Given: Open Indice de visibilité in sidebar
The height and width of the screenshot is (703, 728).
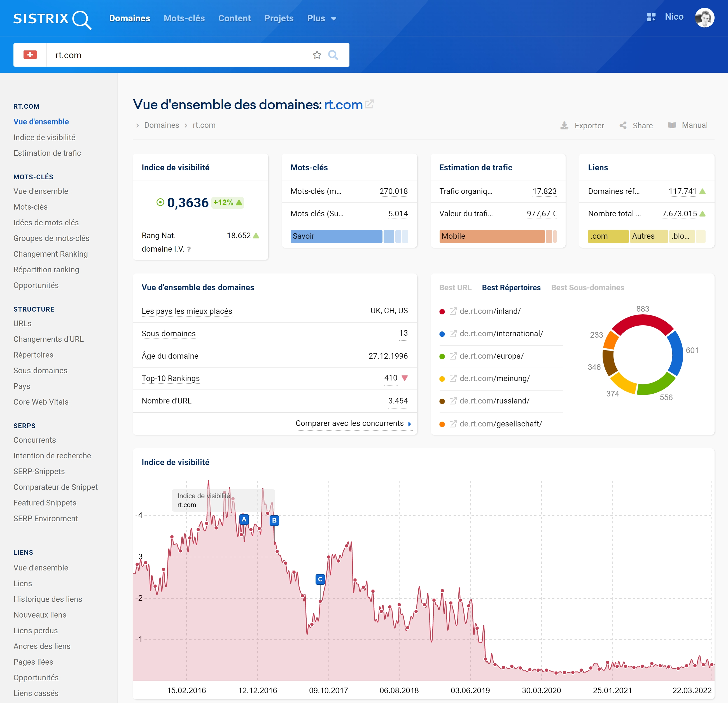Looking at the screenshot, I should (x=44, y=137).
